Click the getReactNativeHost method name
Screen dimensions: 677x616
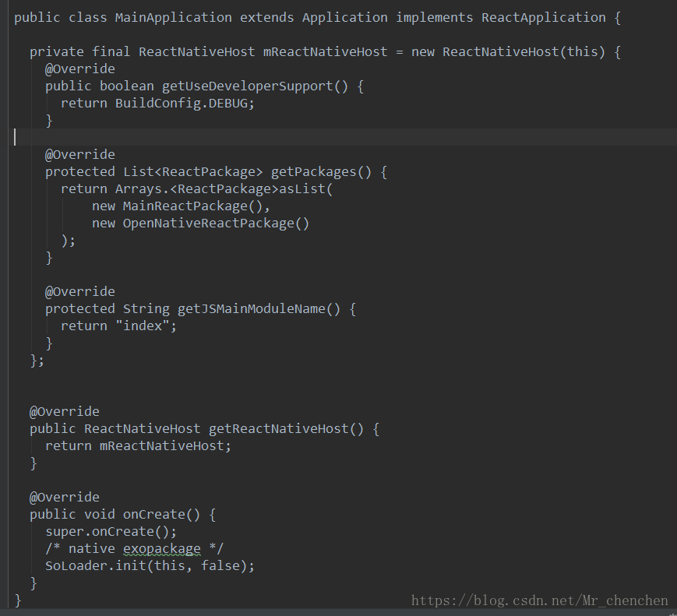click(278, 428)
